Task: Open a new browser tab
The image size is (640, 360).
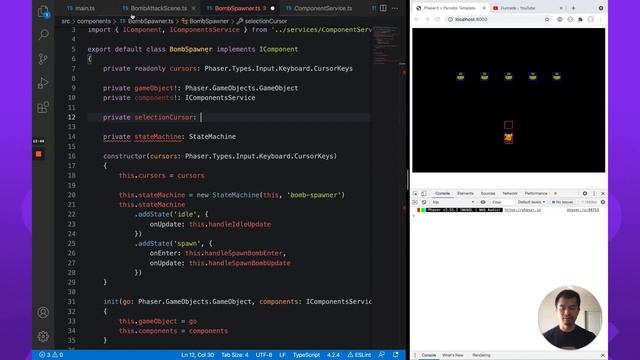Action: point(573,8)
